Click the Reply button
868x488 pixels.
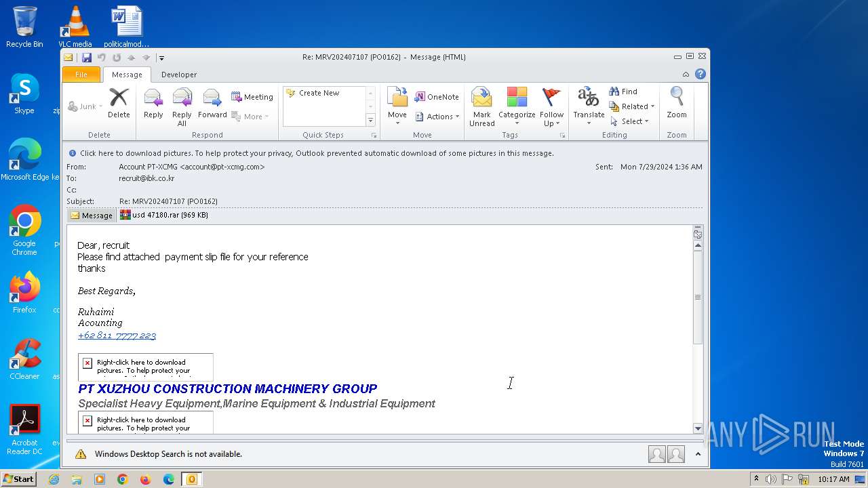click(x=153, y=103)
